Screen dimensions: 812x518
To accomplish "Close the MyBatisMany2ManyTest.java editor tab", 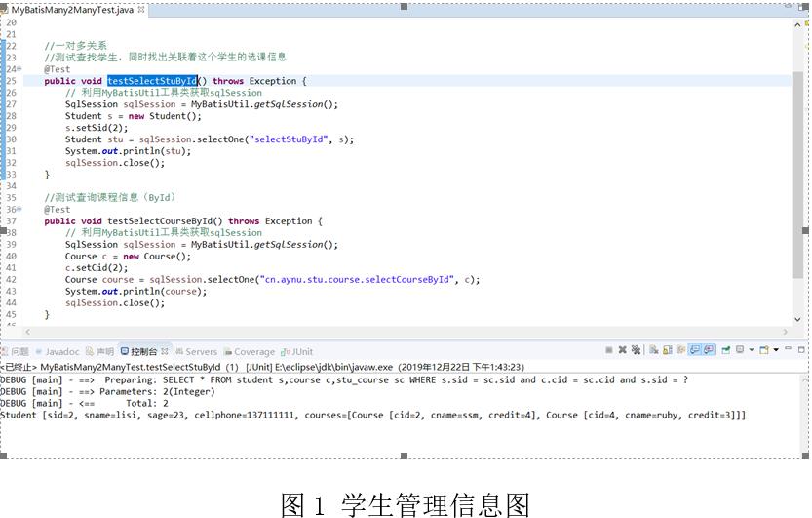I will tap(140, 10).
